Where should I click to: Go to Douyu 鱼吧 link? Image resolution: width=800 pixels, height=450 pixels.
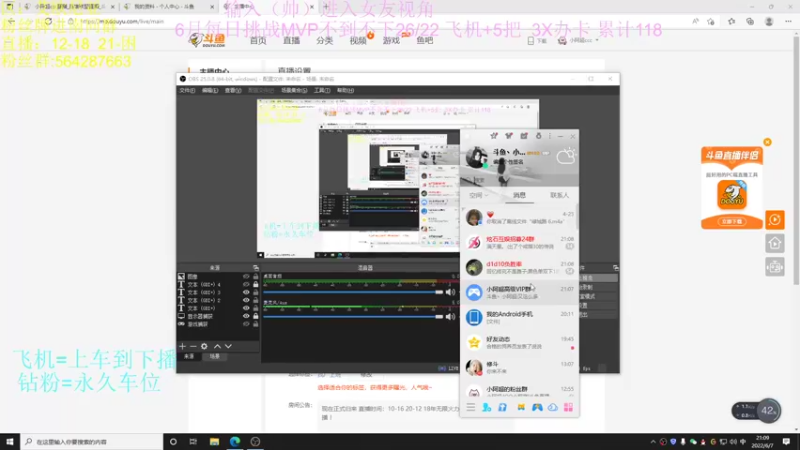pos(424,40)
